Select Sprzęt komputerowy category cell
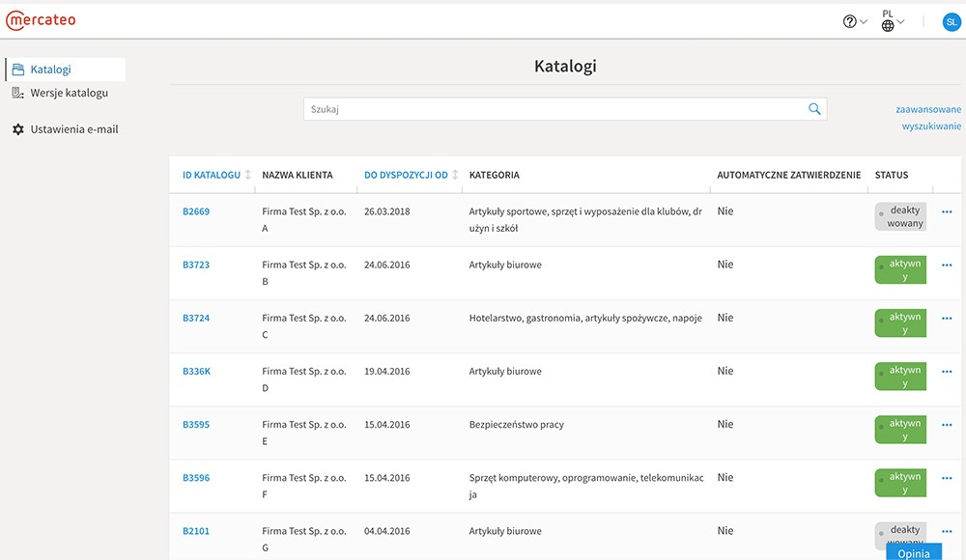This screenshot has width=966, height=560. [586, 486]
